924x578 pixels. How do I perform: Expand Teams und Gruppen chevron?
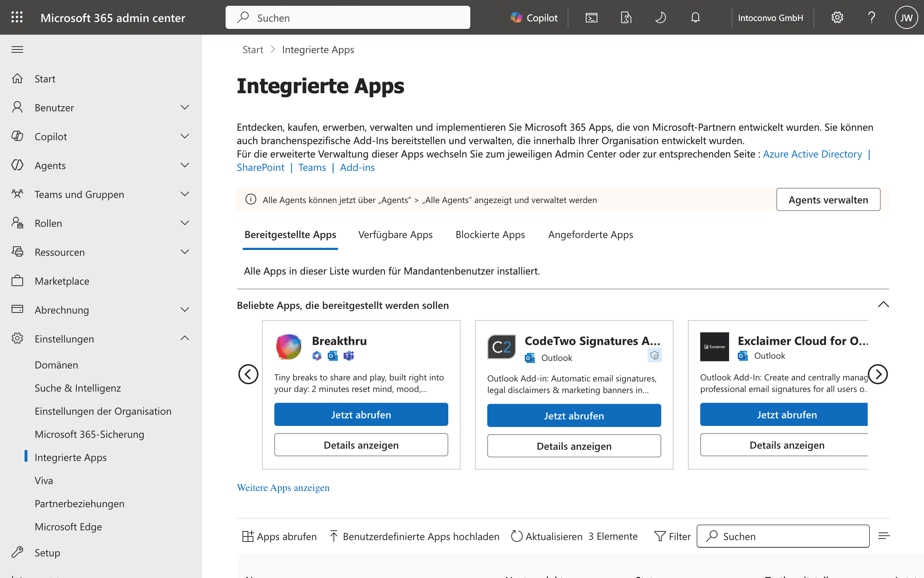click(185, 194)
